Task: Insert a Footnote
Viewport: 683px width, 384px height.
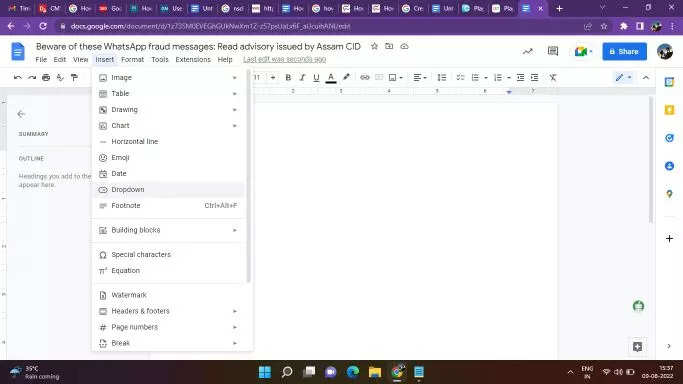Action: pyautogui.click(x=169, y=205)
